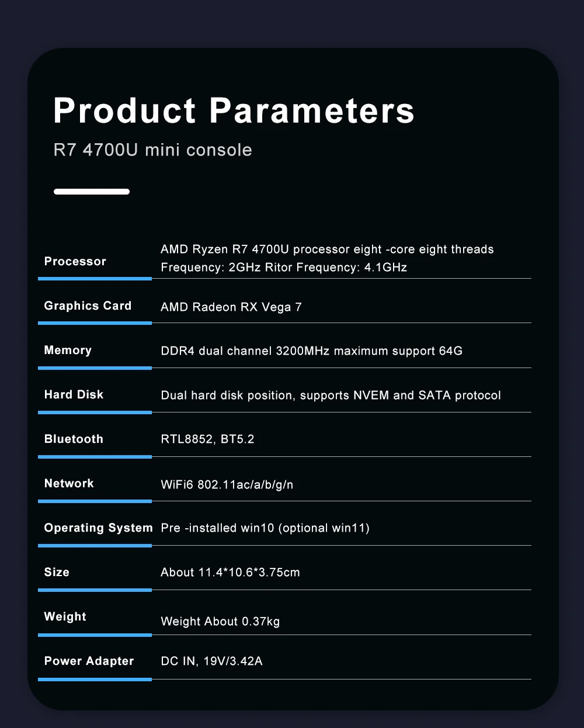Click the WiFi6 802.11ac/a/b/g/n value
This screenshot has height=728, width=584.
(227, 485)
